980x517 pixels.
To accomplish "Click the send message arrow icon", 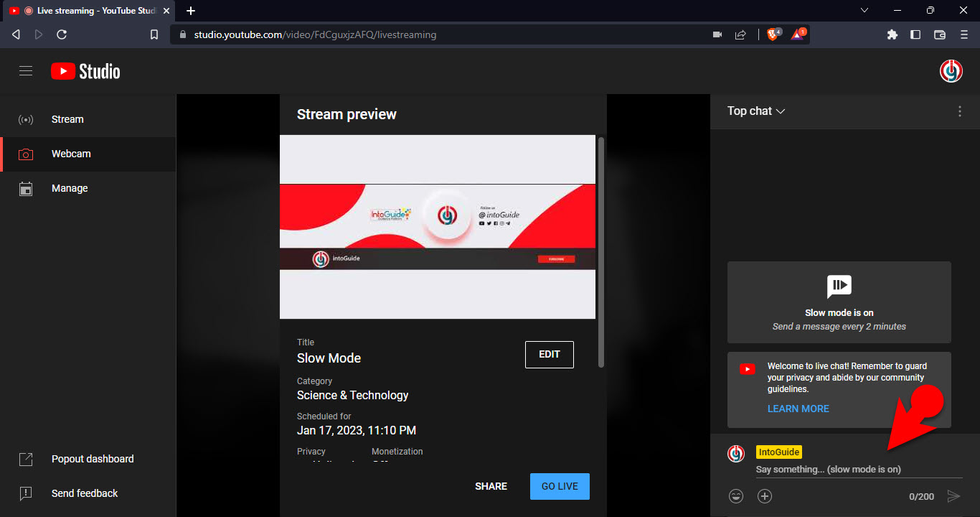I will click(953, 496).
